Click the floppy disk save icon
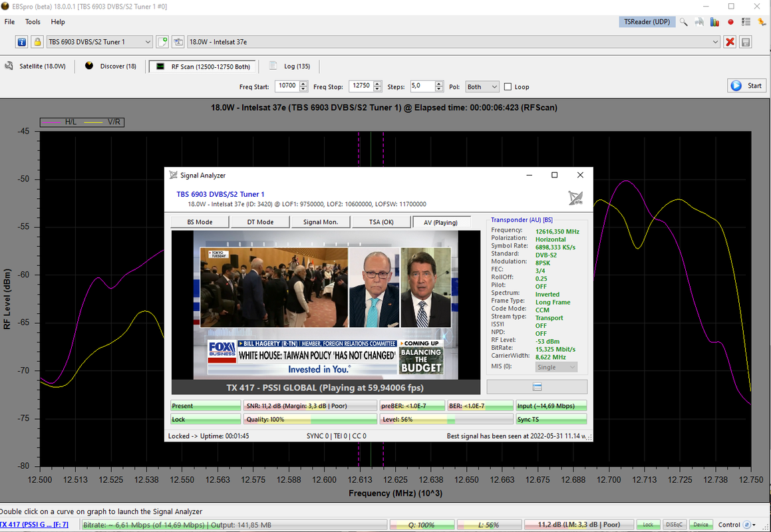771x532 pixels. coord(746,42)
